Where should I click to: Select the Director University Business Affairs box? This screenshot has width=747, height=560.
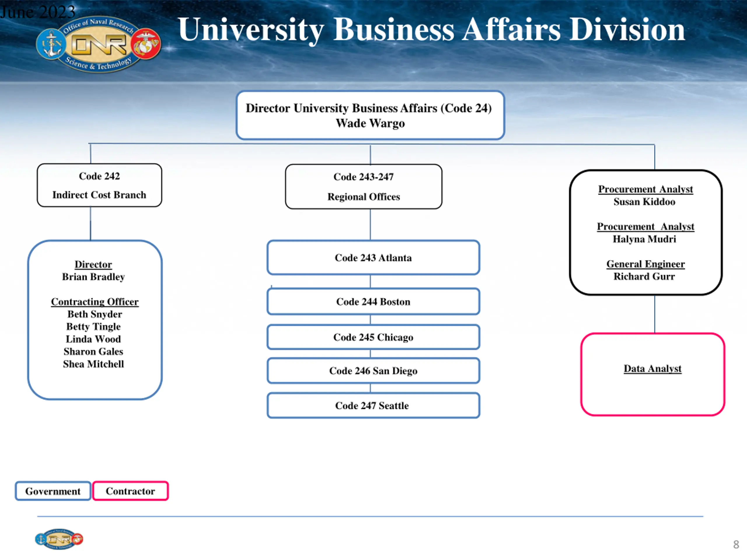[370, 116]
